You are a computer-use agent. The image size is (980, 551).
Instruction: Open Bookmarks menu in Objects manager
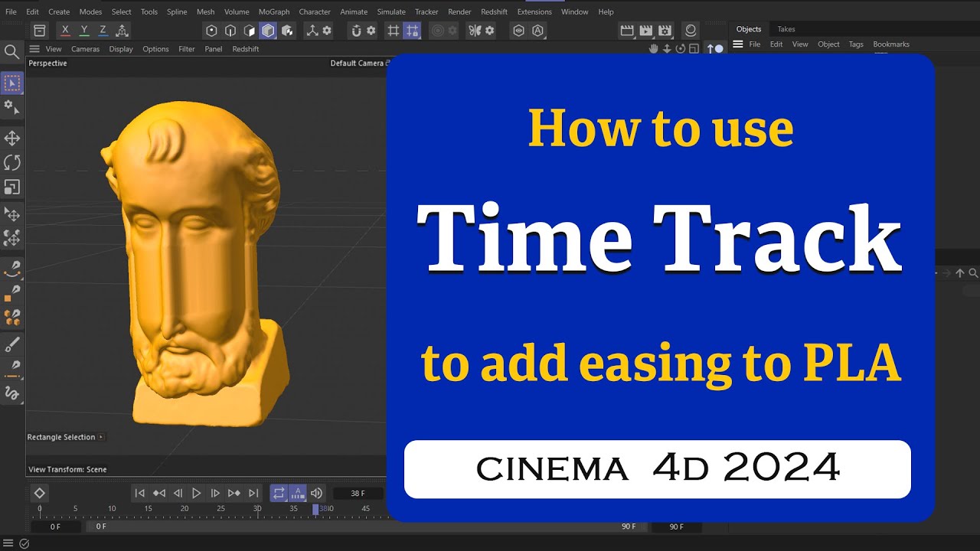(x=891, y=44)
